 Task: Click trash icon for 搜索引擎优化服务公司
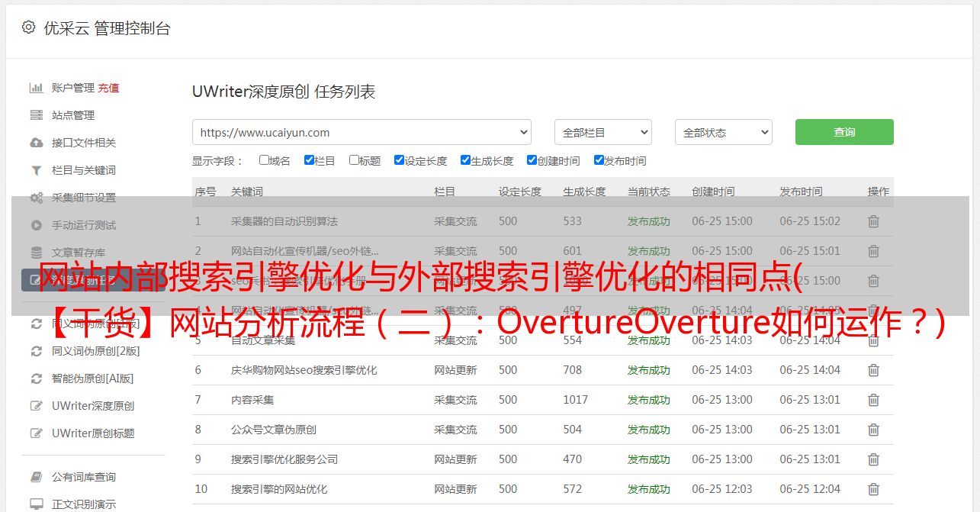pyautogui.click(x=873, y=459)
